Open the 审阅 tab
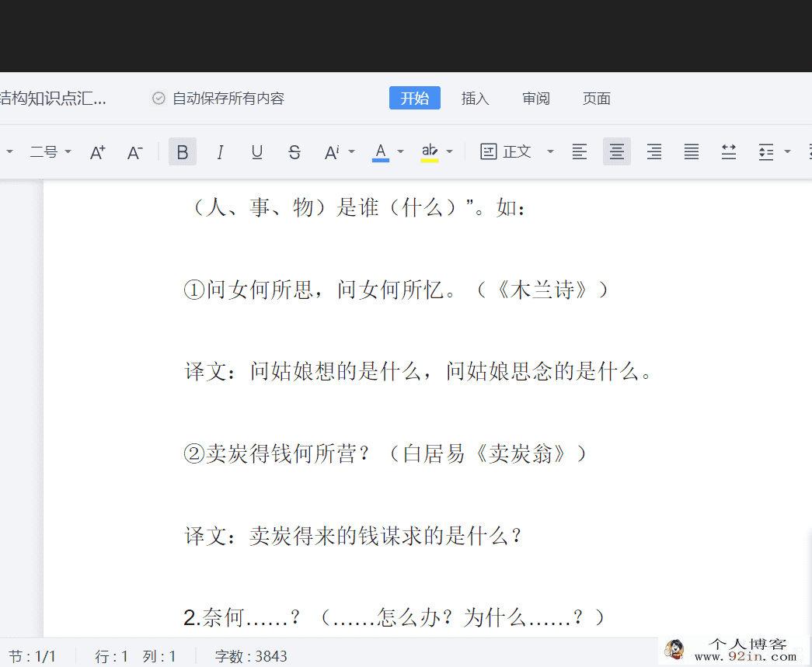 click(536, 99)
